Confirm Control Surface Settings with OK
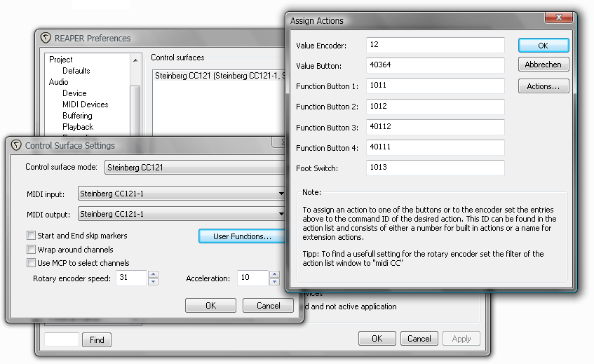The width and height of the screenshot is (594, 364). [x=210, y=306]
